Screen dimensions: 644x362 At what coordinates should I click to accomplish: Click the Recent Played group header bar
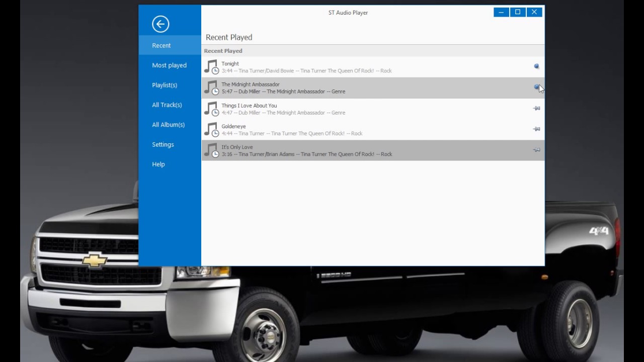pyautogui.click(x=373, y=51)
